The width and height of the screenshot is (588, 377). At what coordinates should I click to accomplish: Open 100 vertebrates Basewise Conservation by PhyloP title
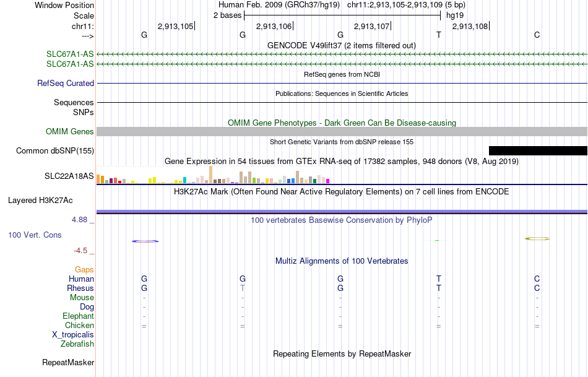[x=342, y=220]
